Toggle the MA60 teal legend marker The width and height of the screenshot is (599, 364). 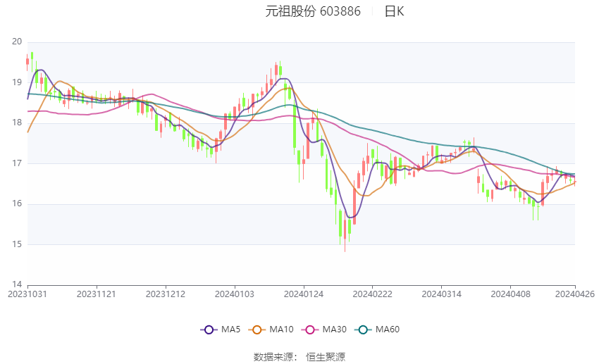click(363, 330)
